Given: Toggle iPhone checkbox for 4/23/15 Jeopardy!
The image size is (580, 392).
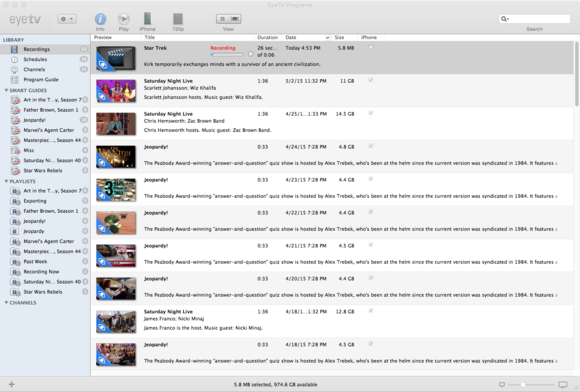Looking at the screenshot, I should click(371, 179).
